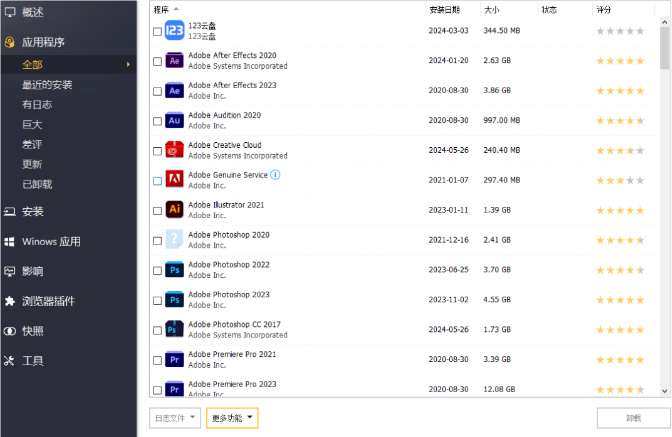Click the 概述 monitor icon in sidebar

pyautogui.click(x=10, y=12)
